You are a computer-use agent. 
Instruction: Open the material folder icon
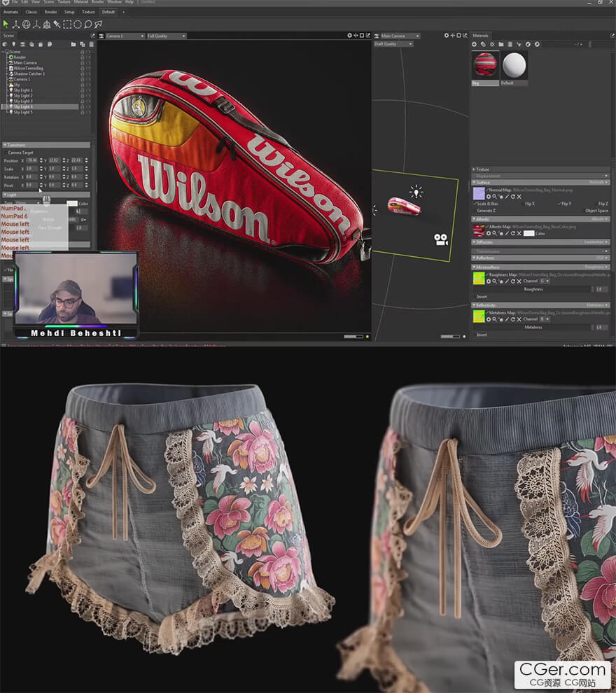pyautogui.click(x=501, y=44)
